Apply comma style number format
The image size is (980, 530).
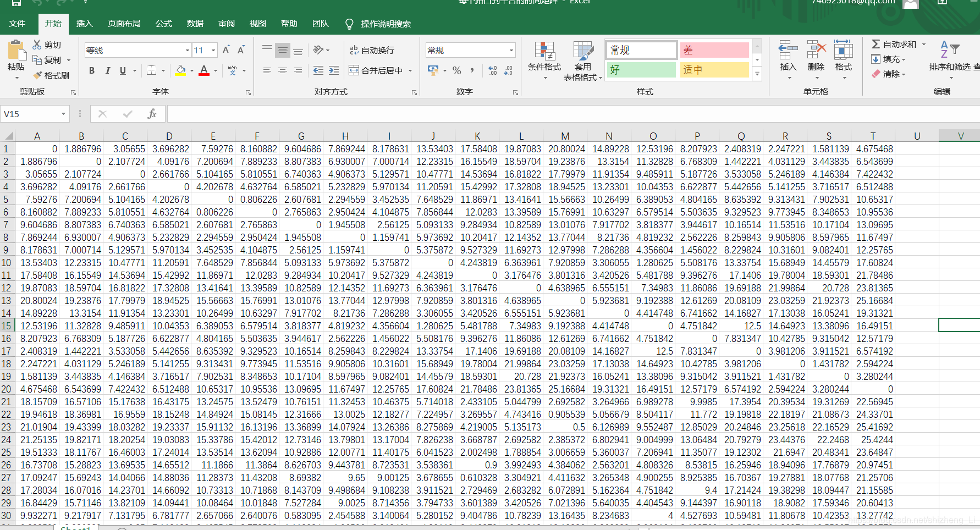[x=472, y=70]
